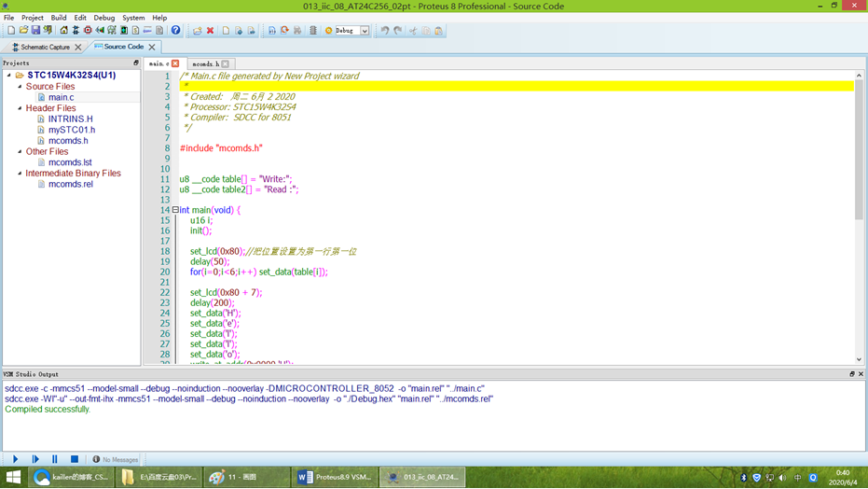Click the Step simulation button
Screen dimensions: 868x489
[x=35, y=459]
